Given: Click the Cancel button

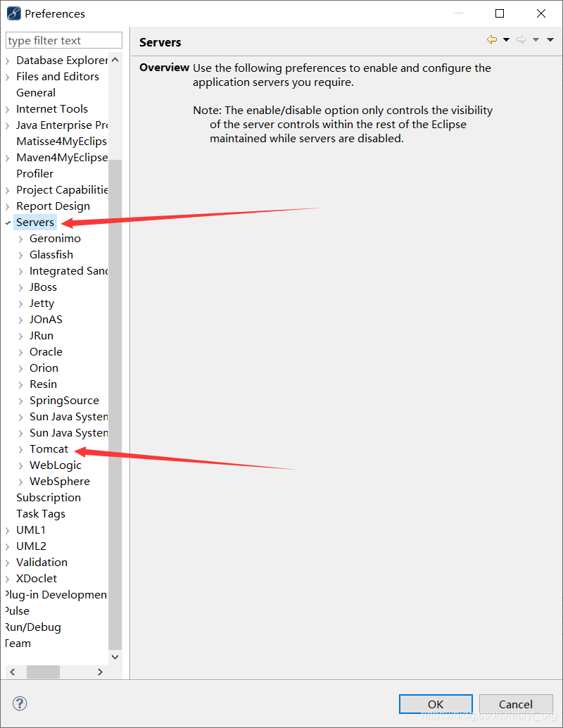Looking at the screenshot, I should pos(516,704).
